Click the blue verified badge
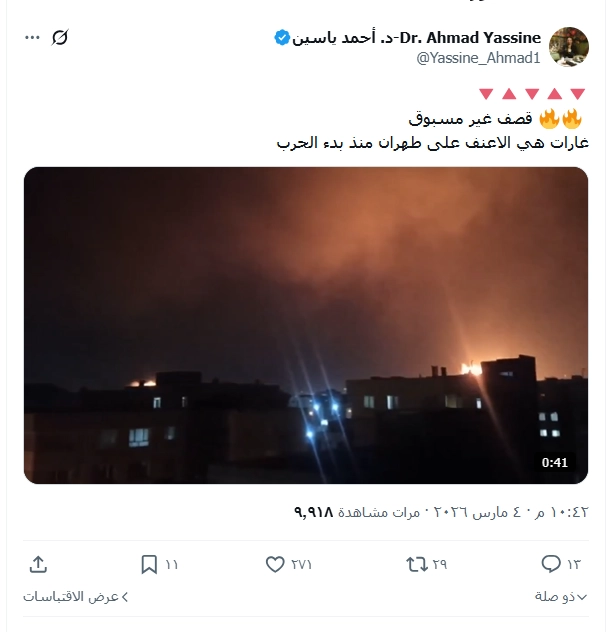The width and height of the screenshot is (611, 632). pyautogui.click(x=282, y=38)
